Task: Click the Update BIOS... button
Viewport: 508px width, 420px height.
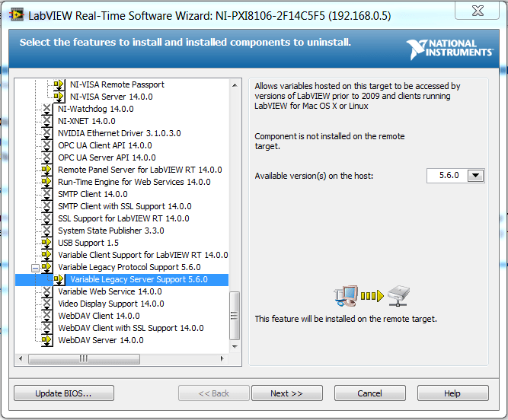Action: [x=64, y=393]
